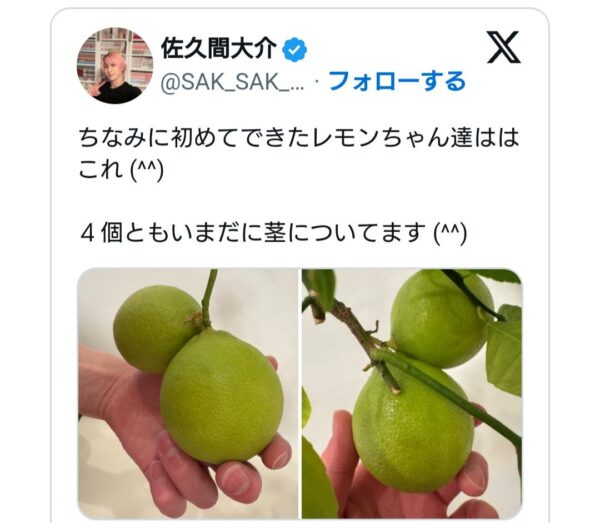Click the フォローする link
Image resolution: width=600 pixels, height=523 pixels.
click(397, 81)
